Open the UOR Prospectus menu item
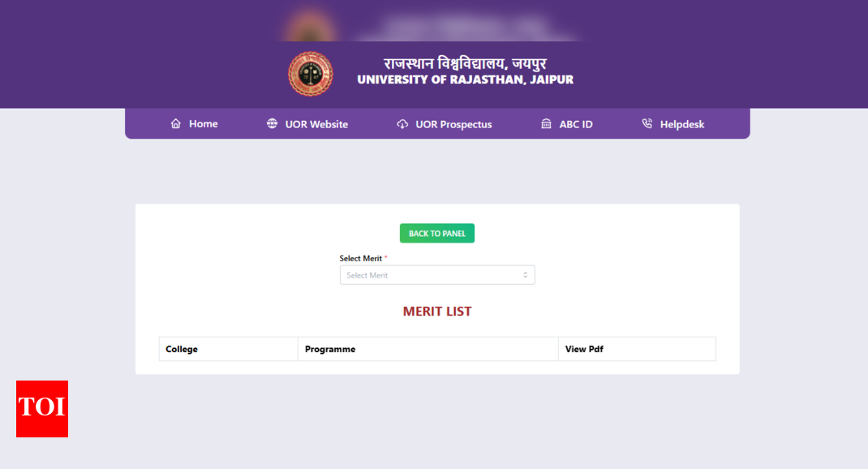Screen dimensions: 868x469 [453, 124]
